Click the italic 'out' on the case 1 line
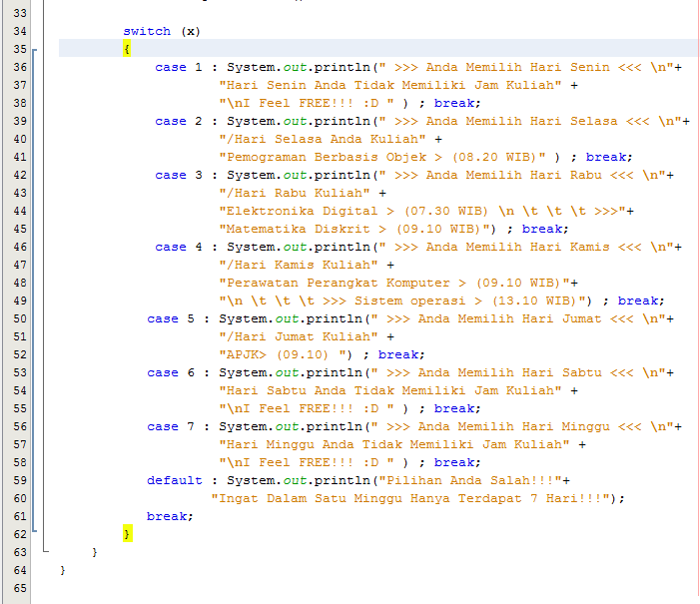This screenshot has width=700, height=604. (296, 68)
